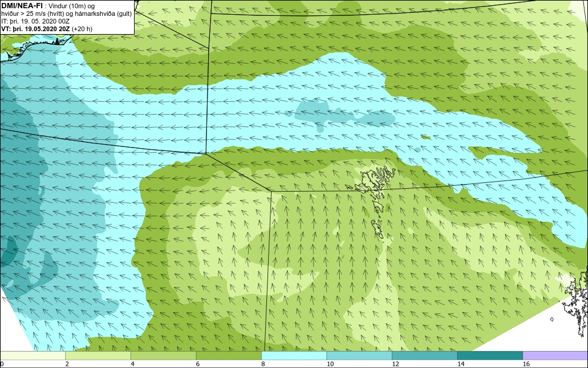588x368 pixels.
Task: Click the 'hviður > 25 m/s (hvítt)' legend line
Action: 66,14
